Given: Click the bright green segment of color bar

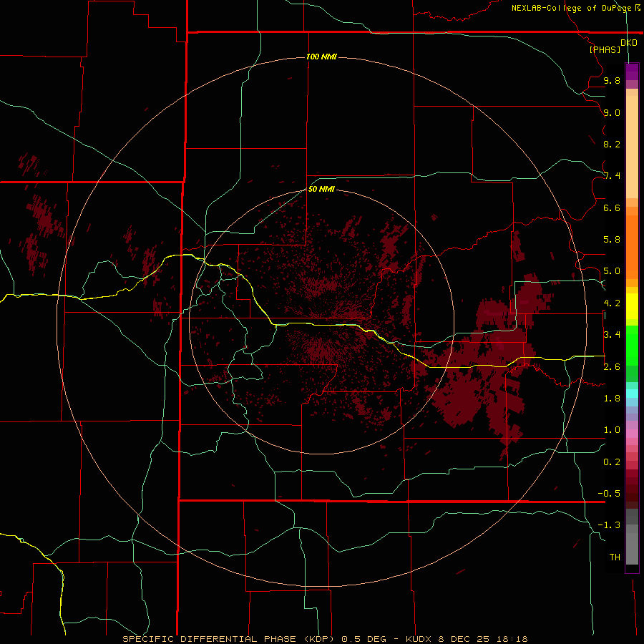Looking at the screenshot, I should [x=632, y=346].
